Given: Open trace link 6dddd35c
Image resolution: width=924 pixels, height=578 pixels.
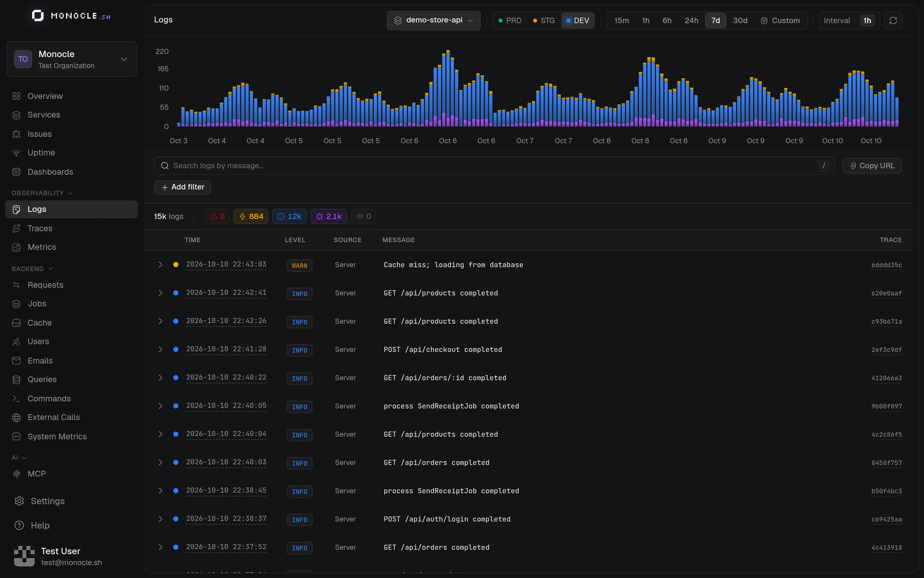Looking at the screenshot, I should (x=886, y=265).
